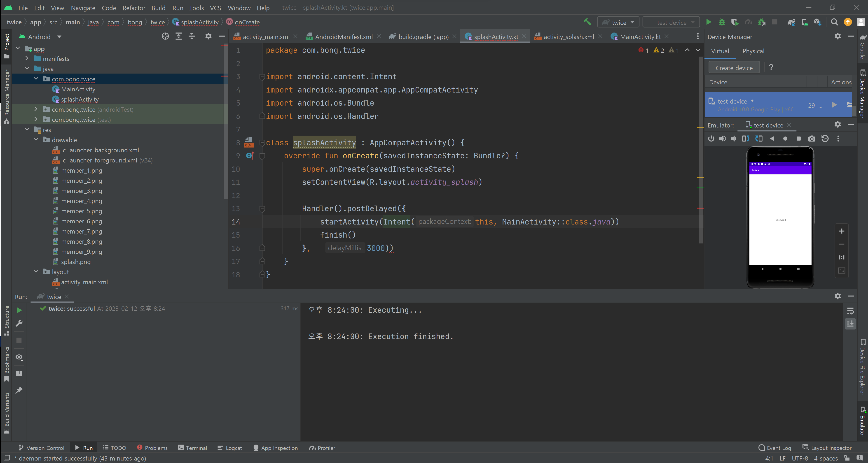Open emulator extended controls menu
Image resolution: width=868 pixels, height=463 pixels.
point(838,138)
